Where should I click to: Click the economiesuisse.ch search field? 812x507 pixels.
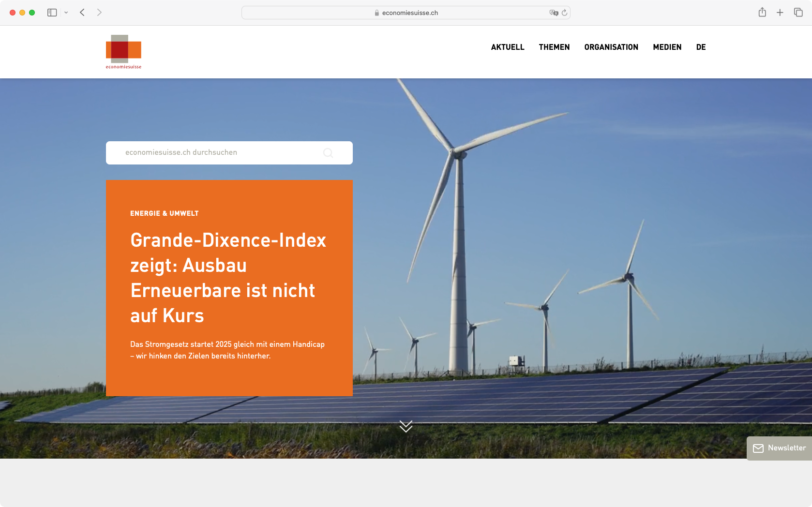[x=229, y=153]
